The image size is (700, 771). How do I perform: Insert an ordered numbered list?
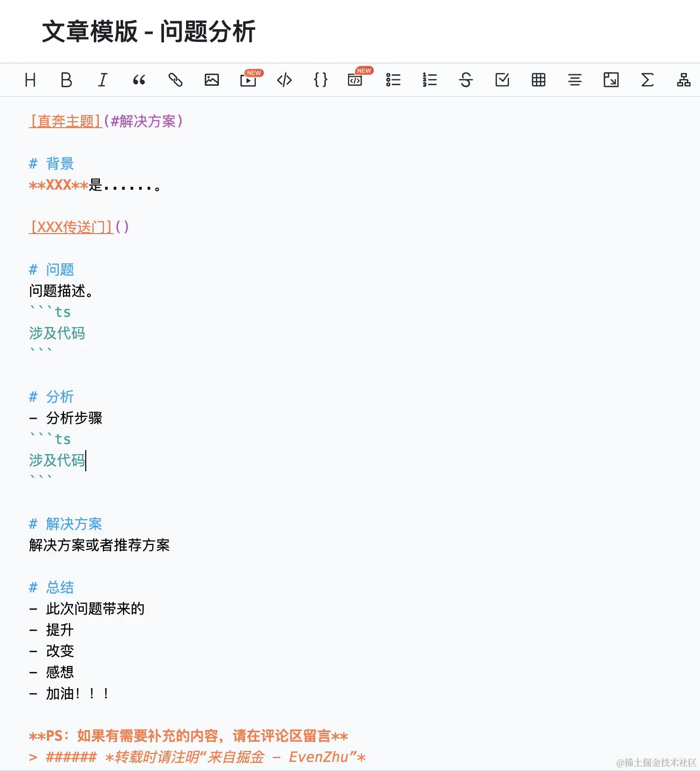point(430,80)
